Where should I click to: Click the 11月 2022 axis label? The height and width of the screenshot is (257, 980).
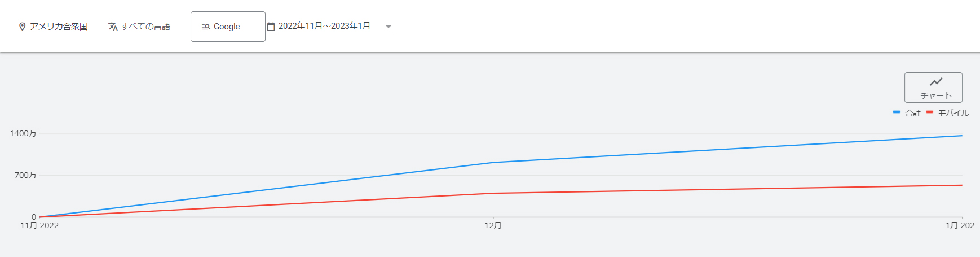pyautogui.click(x=39, y=225)
